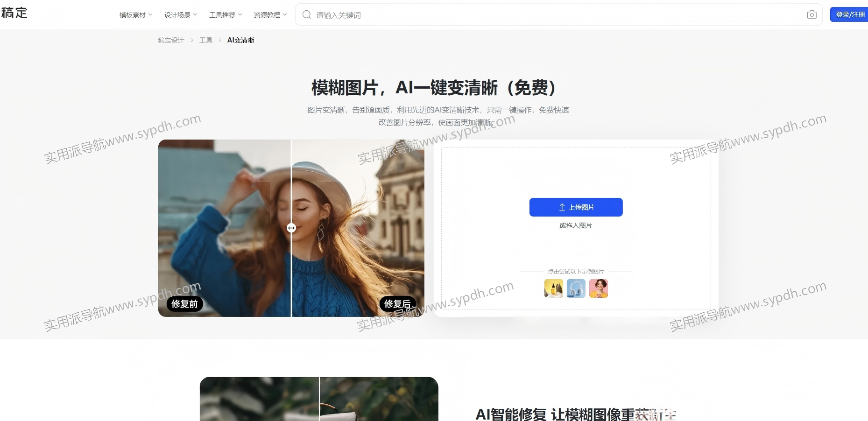Go to 稿定设计 breadcrumb link
This screenshot has height=421, width=868.
click(x=171, y=40)
